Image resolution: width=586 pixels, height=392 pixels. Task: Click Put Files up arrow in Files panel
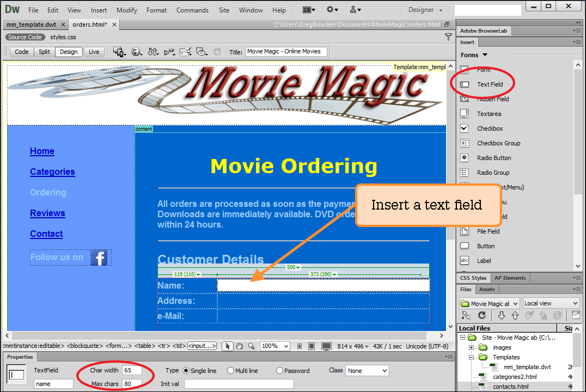coord(515,315)
